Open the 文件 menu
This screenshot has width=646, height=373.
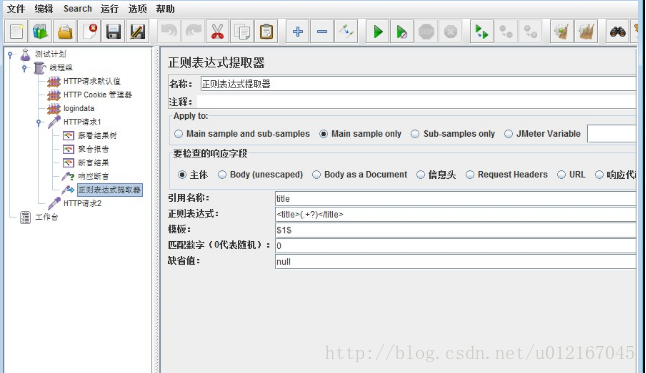pyautogui.click(x=16, y=9)
